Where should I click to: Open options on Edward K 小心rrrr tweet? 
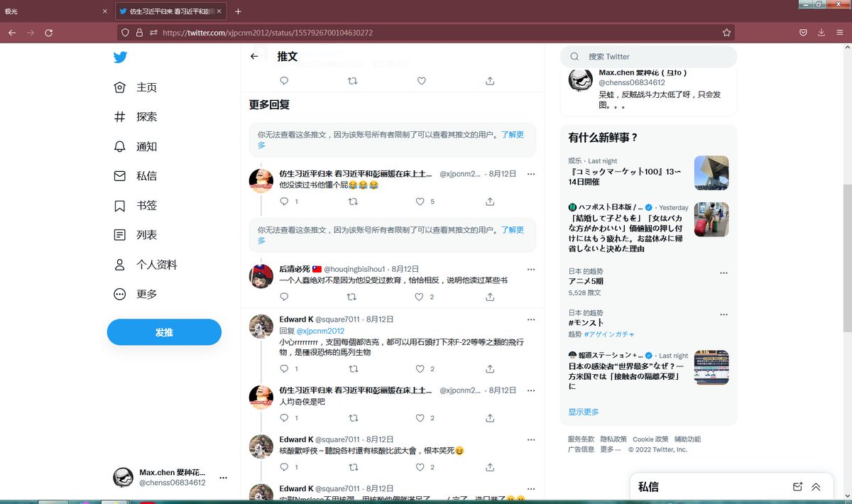[x=530, y=320]
